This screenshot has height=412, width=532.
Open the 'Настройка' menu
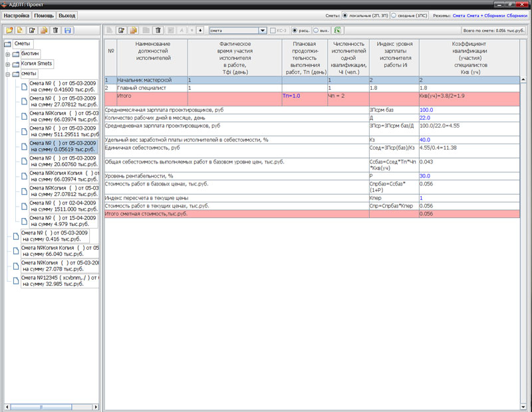[x=17, y=15]
